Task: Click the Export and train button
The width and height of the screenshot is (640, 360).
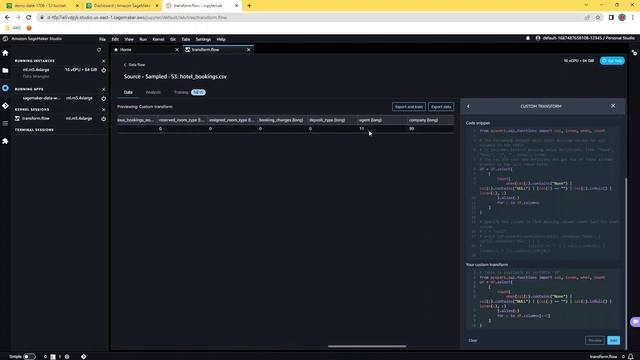Action: [409, 107]
